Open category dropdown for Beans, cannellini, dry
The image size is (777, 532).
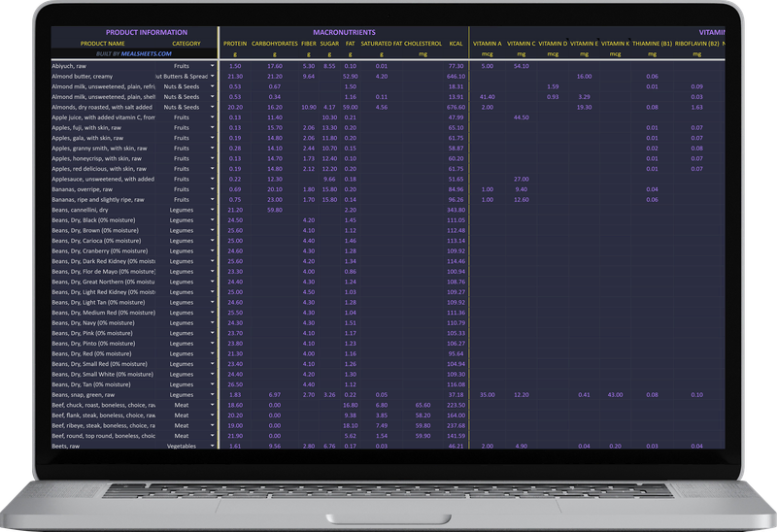point(213,210)
